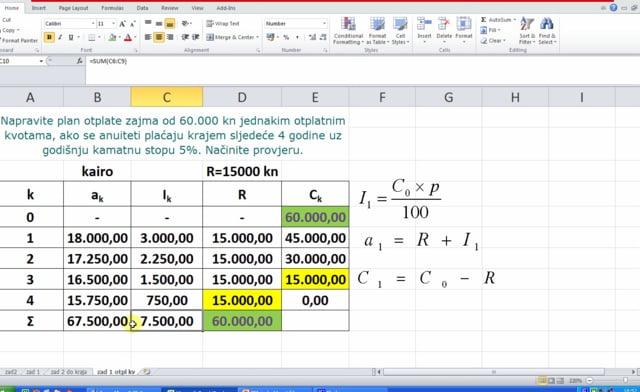Click the Increase Font Size icon
Viewport: 640px width, 392px height.
coord(122,24)
